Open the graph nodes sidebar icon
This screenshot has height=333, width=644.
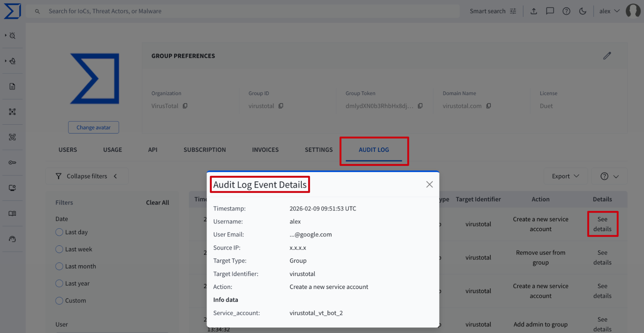13,112
